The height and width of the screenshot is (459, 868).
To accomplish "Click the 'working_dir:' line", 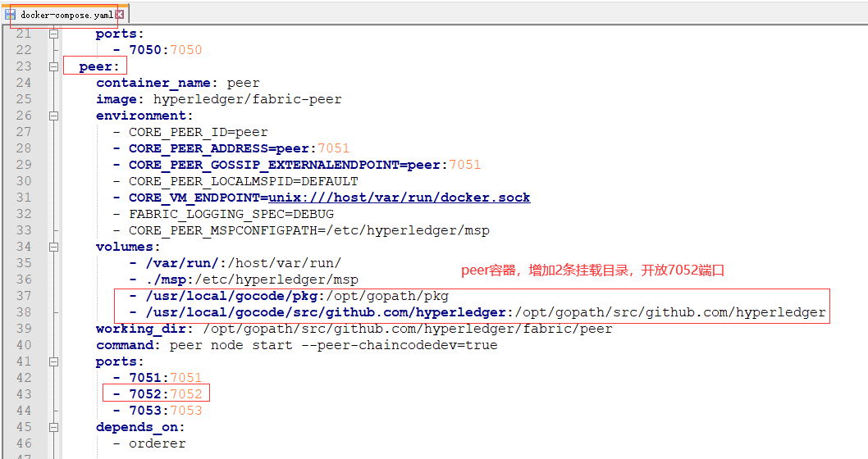I will 354,329.
